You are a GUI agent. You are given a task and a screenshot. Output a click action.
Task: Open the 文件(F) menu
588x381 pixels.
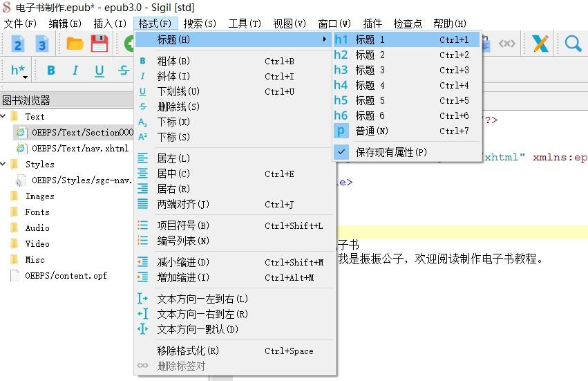(x=20, y=24)
